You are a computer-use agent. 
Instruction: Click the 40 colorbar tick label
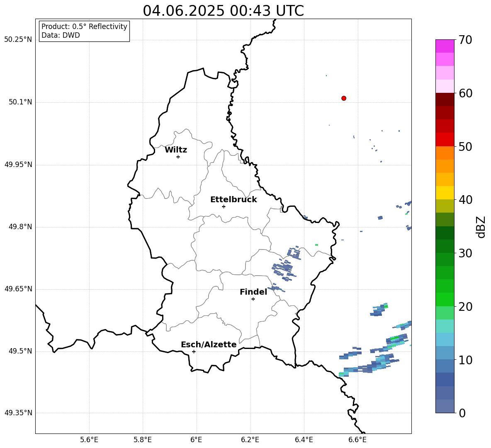click(x=465, y=200)
